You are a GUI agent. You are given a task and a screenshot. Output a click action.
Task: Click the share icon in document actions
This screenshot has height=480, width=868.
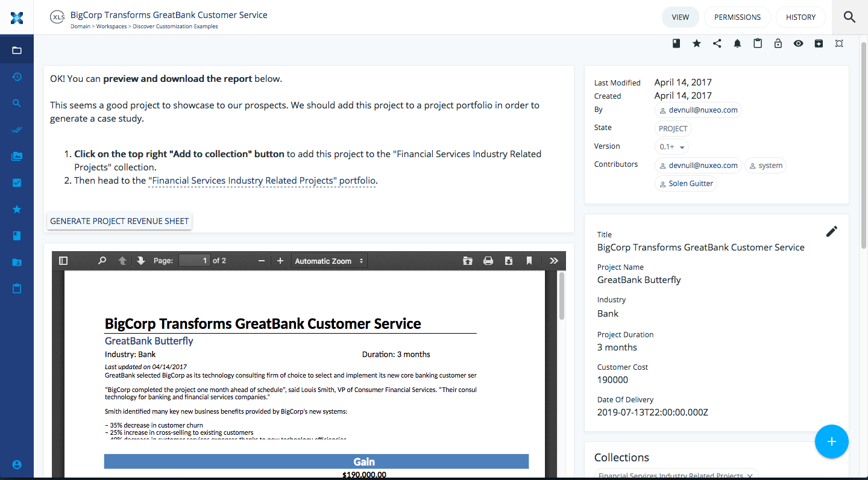pyautogui.click(x=717, y=43)
